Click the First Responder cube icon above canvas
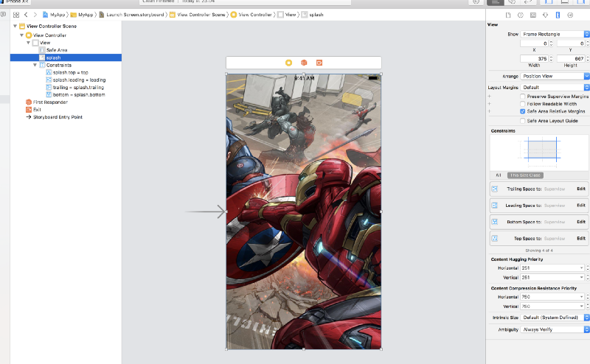Screen dimensions: 590x364 point(304,63)
